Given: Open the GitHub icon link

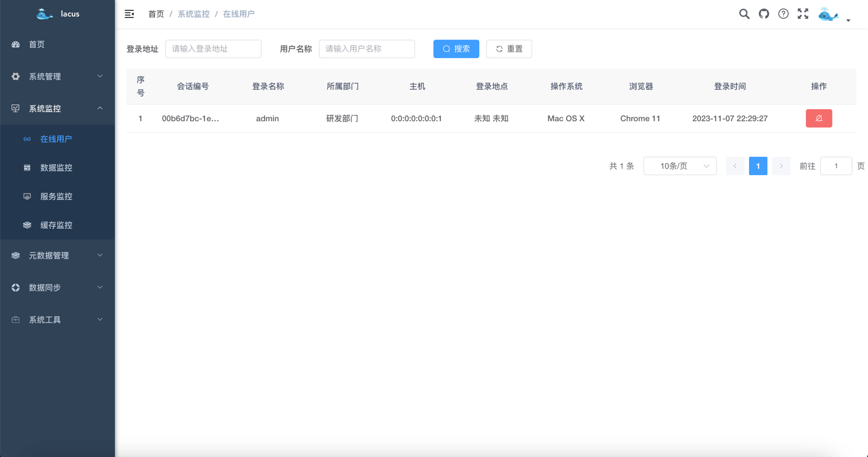Looking at the screenshot, I should click(x=764, y=14).
